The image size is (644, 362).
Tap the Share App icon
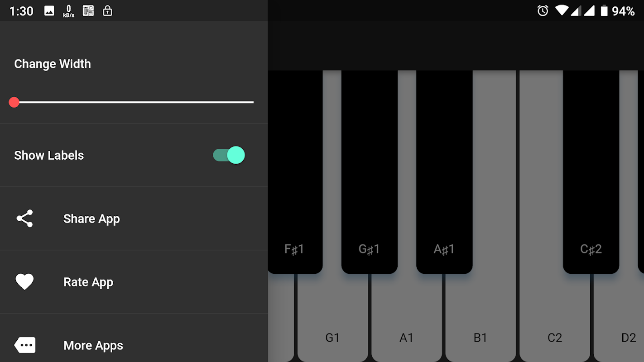tap(24, 219)
